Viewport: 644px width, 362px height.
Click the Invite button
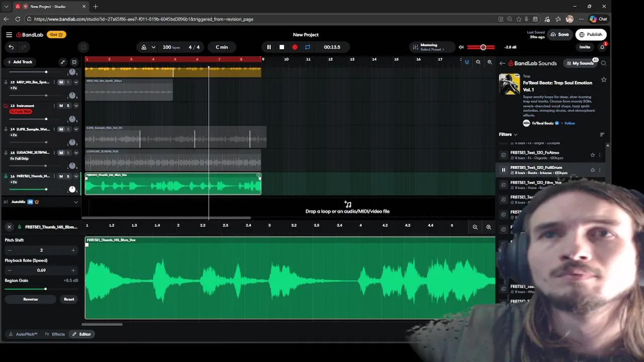pyautogui.click(x=585, y=47)
